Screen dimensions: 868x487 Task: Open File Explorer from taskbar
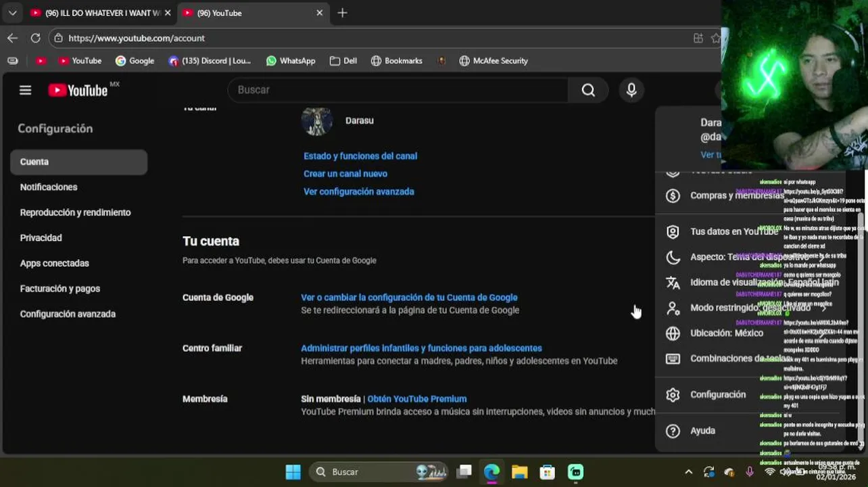(x=519, y=472)
